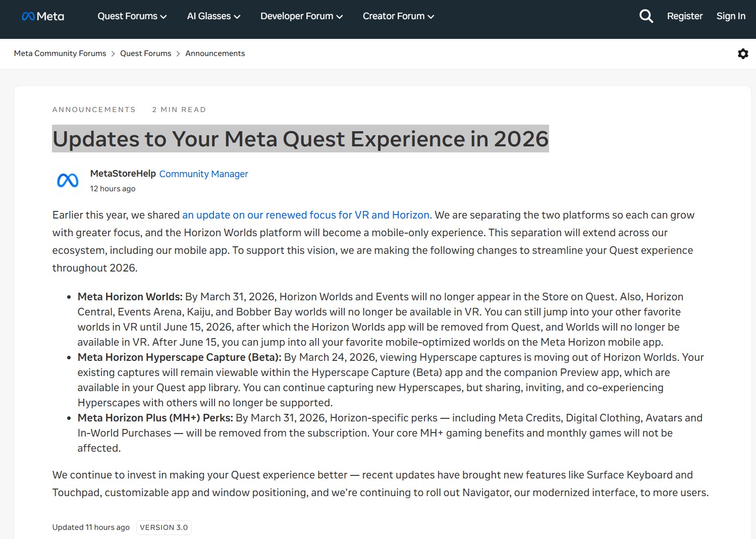
Task: Click Sign In in the header
Action: point(730,16)
